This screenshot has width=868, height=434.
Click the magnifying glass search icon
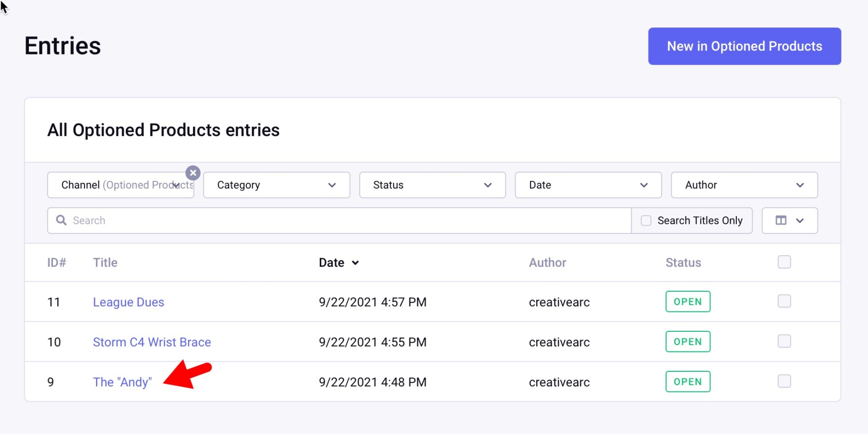[x=61, y=220]
